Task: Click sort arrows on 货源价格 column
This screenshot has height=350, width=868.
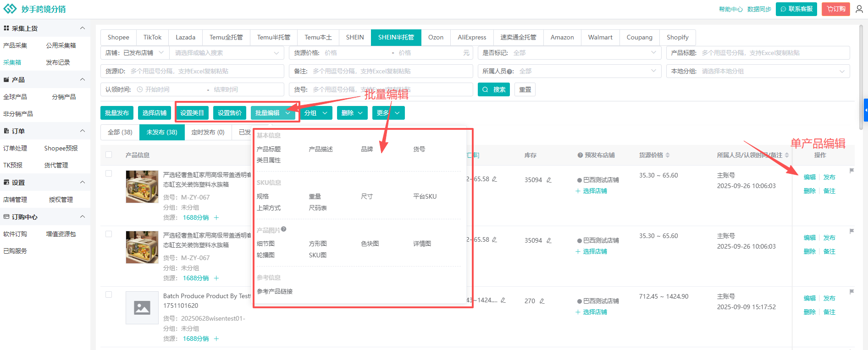Action: click(668, 155)
